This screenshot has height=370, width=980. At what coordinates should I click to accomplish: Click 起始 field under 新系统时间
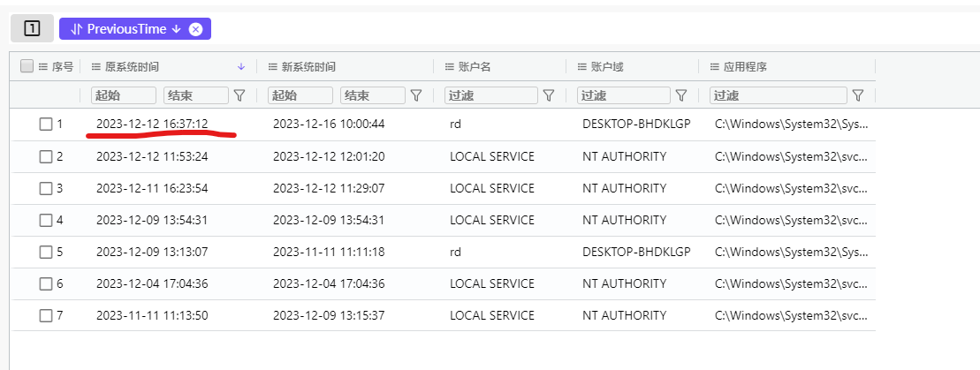tap(300, 95)
